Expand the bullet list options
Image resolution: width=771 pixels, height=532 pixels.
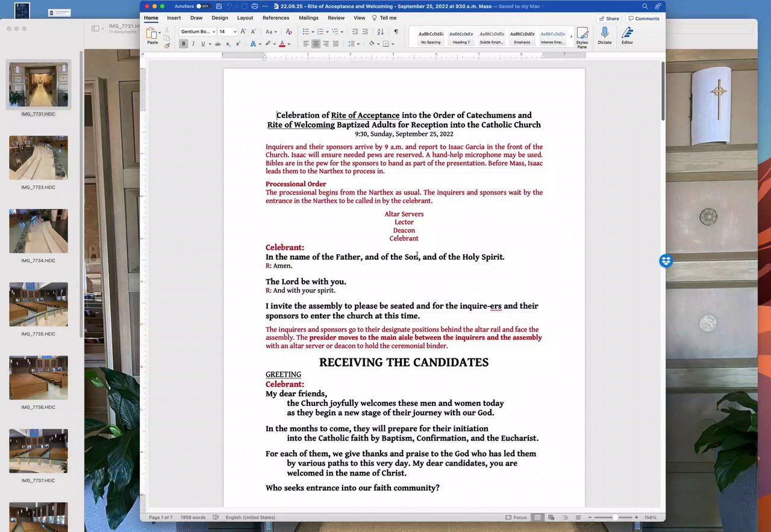coord(313,31)
